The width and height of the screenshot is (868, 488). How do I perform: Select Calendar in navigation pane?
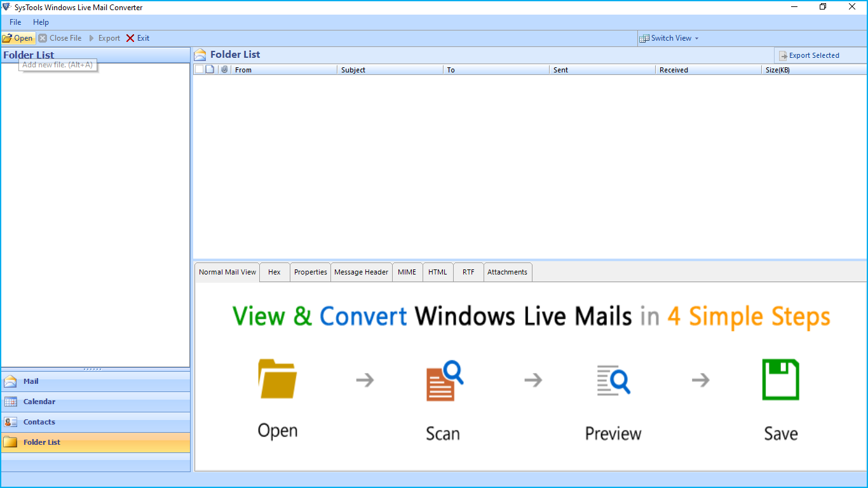[95, 402]
